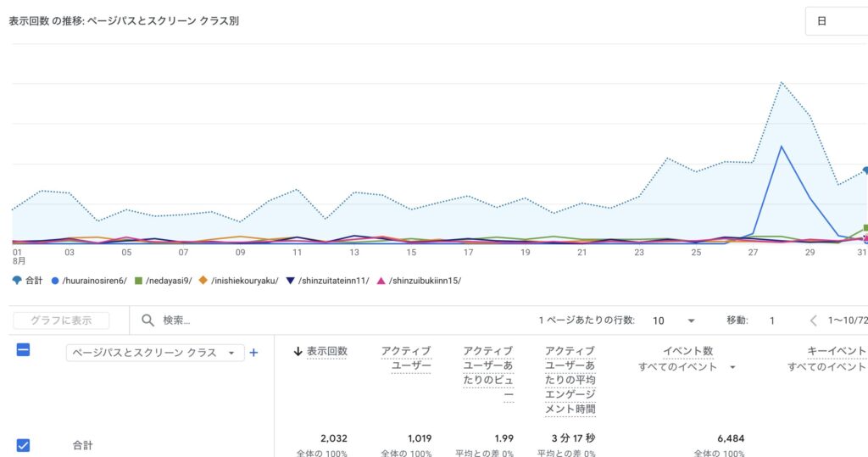Click the previous page arrow icon

(814, 320)
